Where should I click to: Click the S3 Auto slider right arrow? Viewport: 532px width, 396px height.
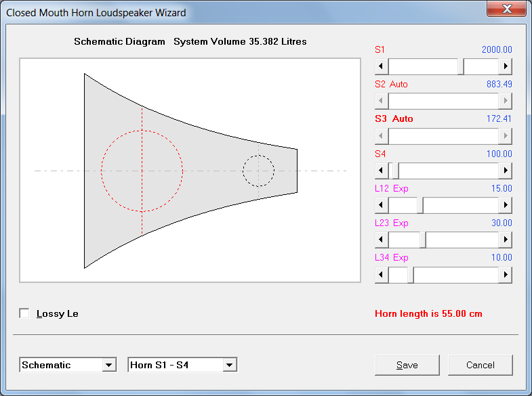[x=505, y=136]
